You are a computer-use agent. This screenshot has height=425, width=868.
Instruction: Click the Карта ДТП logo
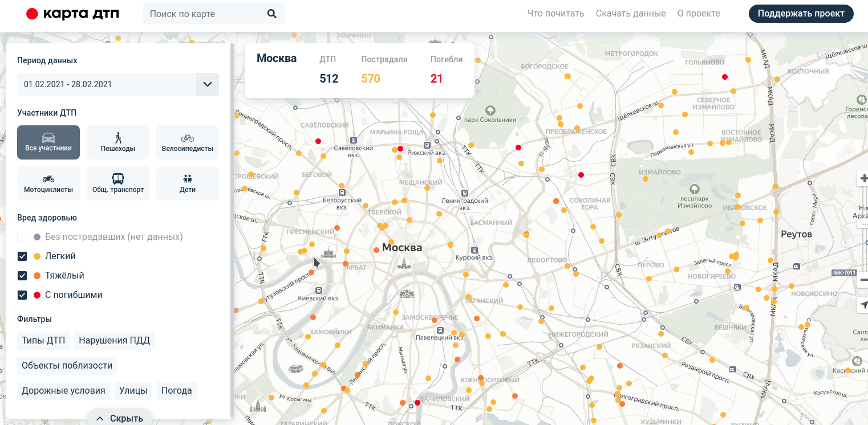73,14
